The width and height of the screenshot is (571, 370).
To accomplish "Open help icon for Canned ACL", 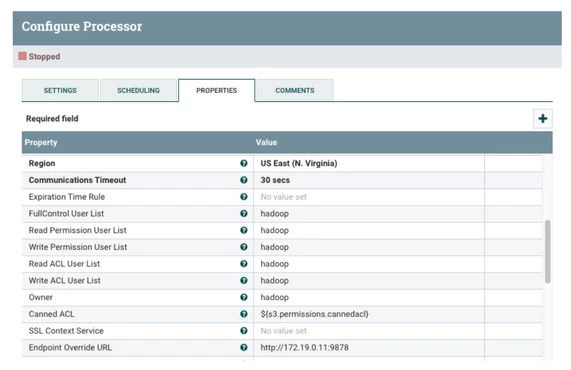I will pyautogui.click(x=244, y=314).
